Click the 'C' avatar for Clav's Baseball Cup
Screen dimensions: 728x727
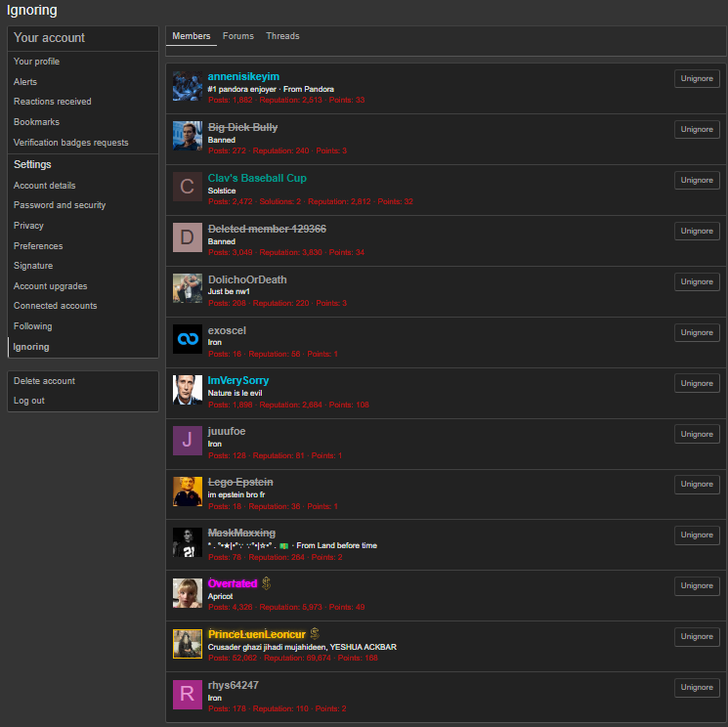click(188, 187)
